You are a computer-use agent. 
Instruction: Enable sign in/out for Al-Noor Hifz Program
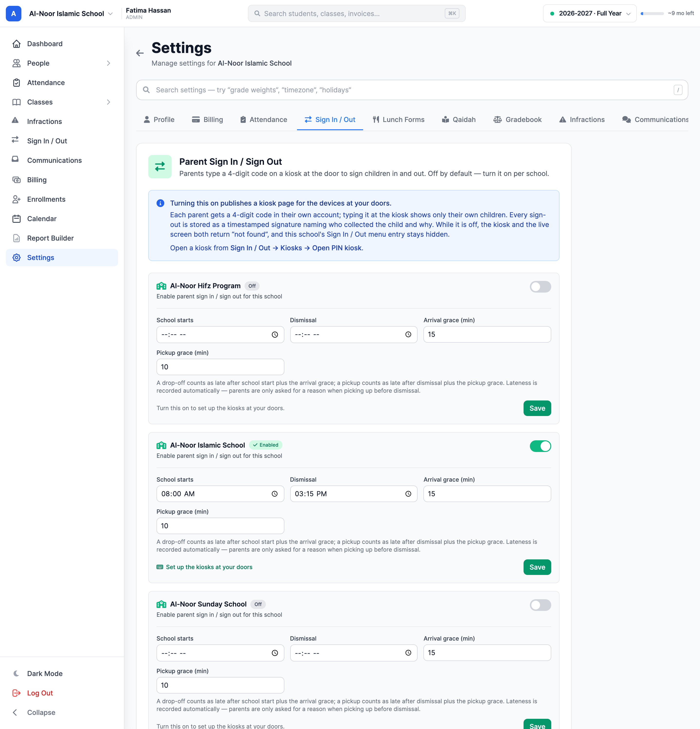(x=540, y=287)
